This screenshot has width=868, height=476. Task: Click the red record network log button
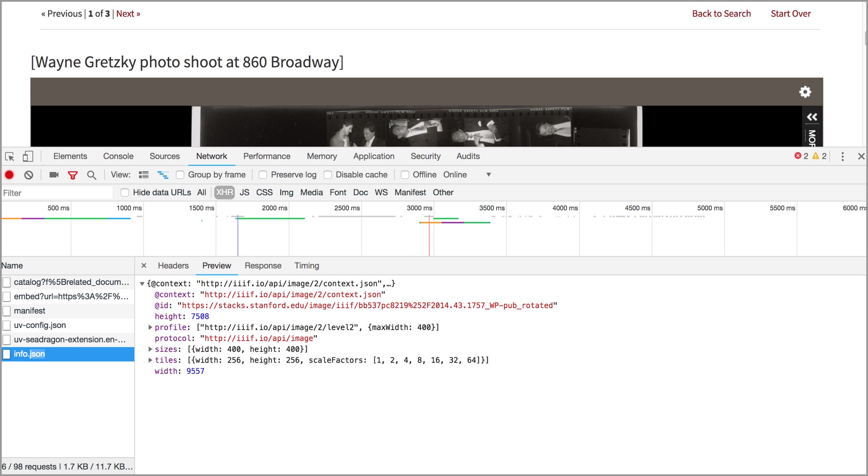[9, 175]
